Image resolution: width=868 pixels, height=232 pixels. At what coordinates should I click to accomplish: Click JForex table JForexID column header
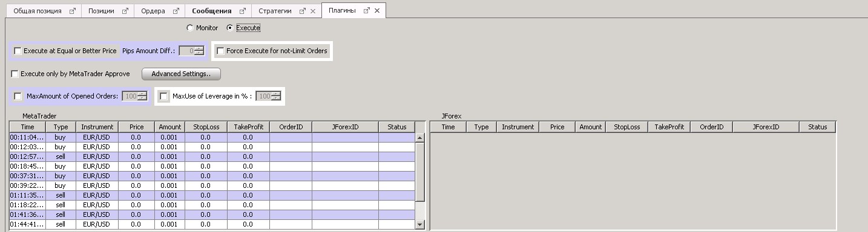click(766, 127)
